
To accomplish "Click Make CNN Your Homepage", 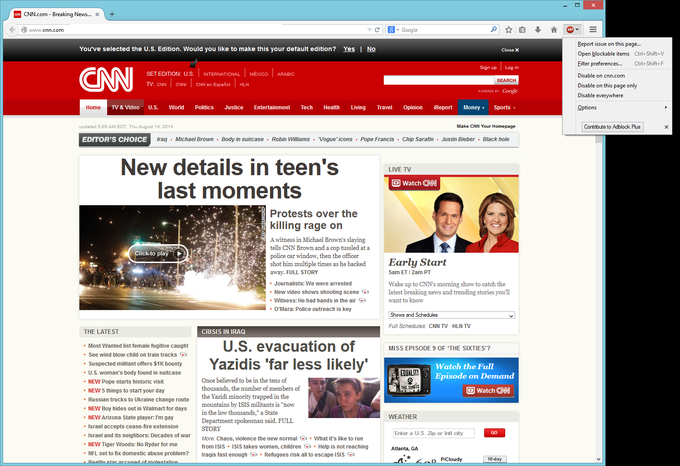I will 486,126.
